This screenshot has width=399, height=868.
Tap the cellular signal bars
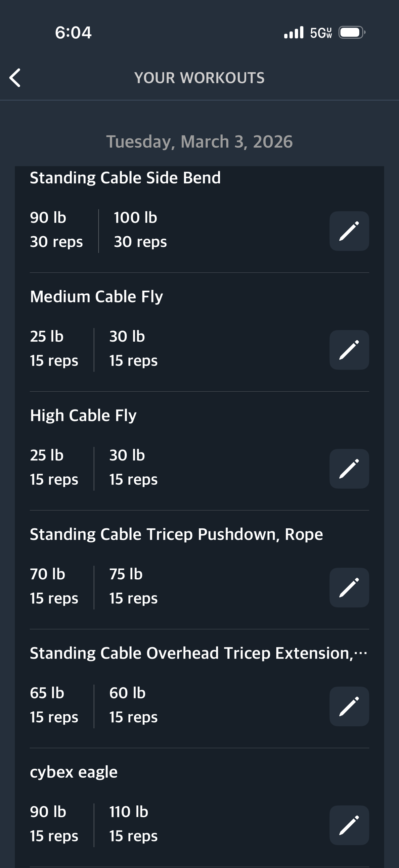(293, 33)
